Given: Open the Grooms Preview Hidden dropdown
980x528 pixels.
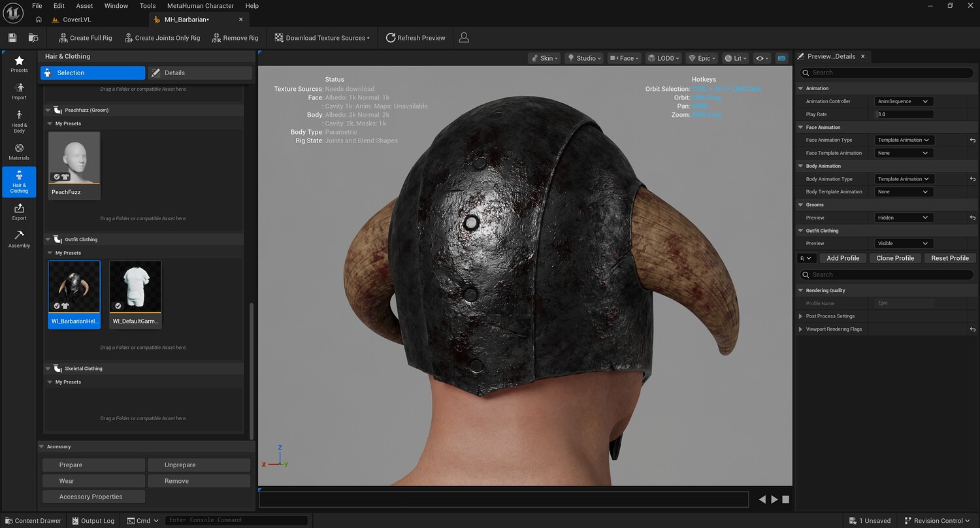Looking at the screenshot, I should click(x=904, y=218).
